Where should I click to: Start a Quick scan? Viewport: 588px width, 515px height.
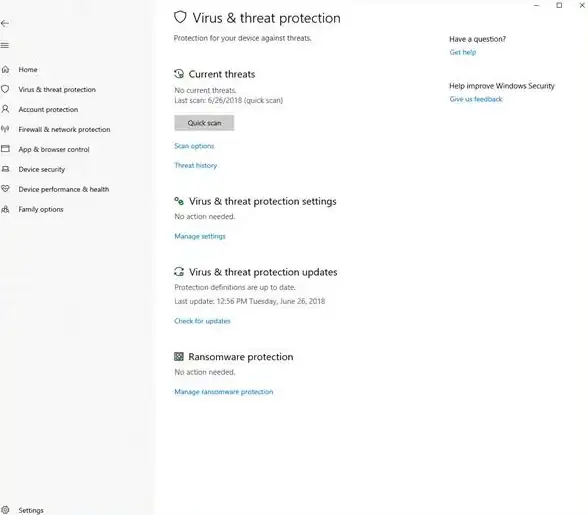tap(204, 123)
